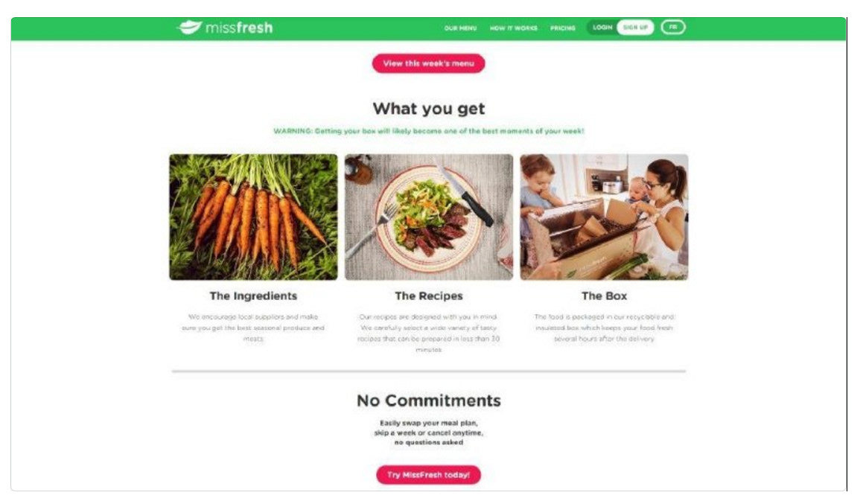866x504 pixels.
Task: Click the No Commitments heading
Action: click(429, 401)
